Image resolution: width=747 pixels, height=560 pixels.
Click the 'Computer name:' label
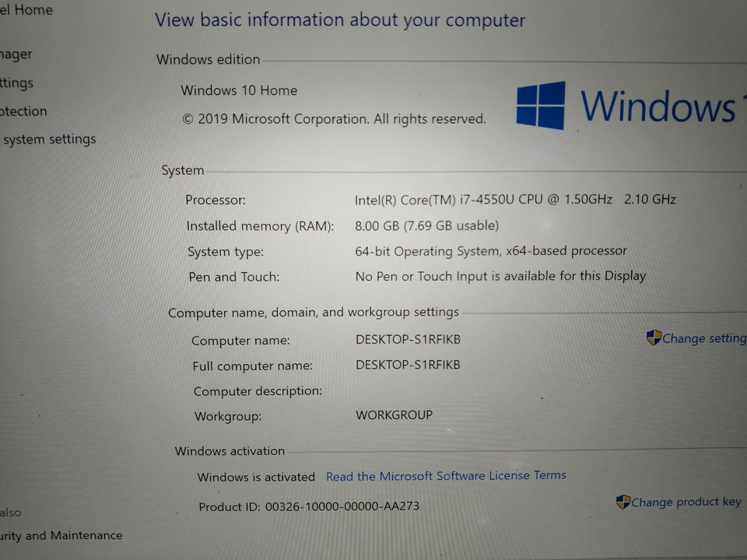(240, 341)
